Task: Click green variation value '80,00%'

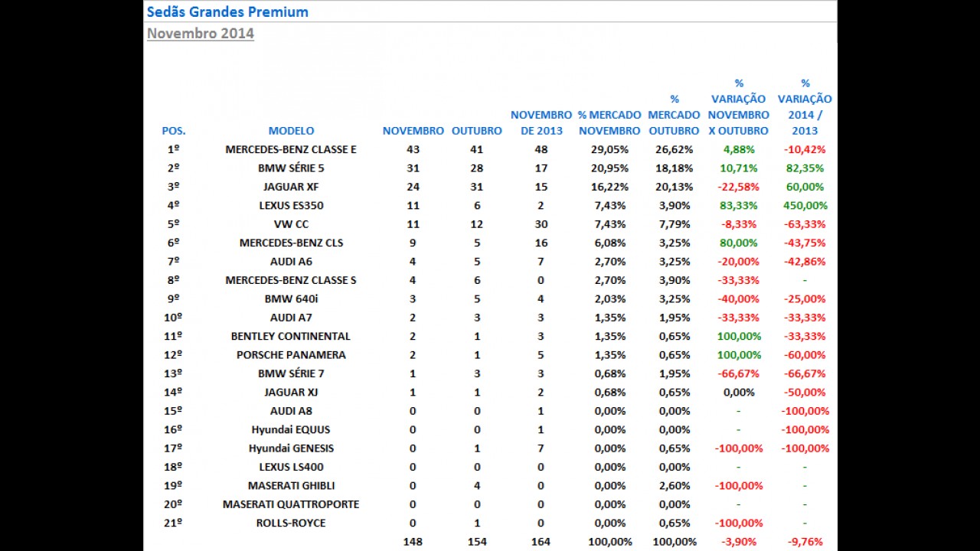Action: tap(739, 243)
